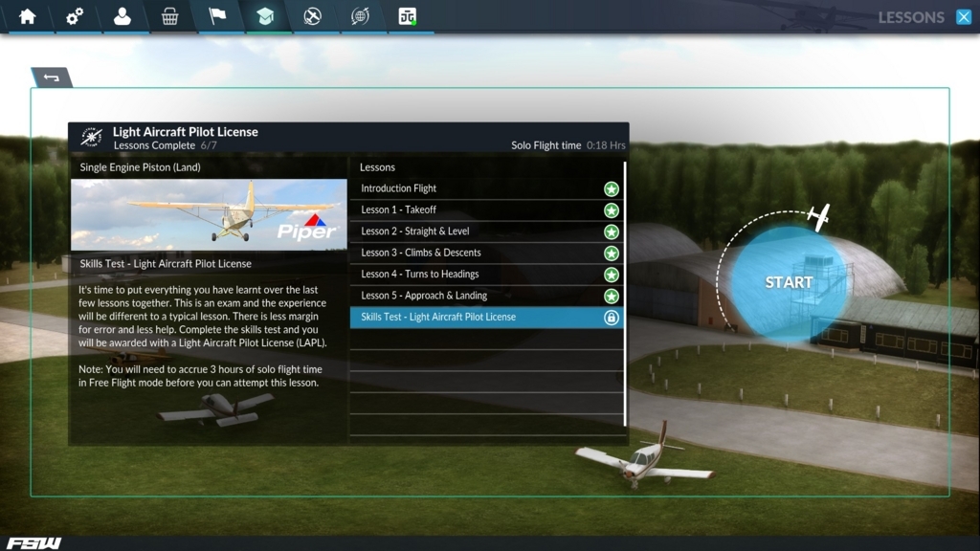Open the multiplayer globe icon

360,16
